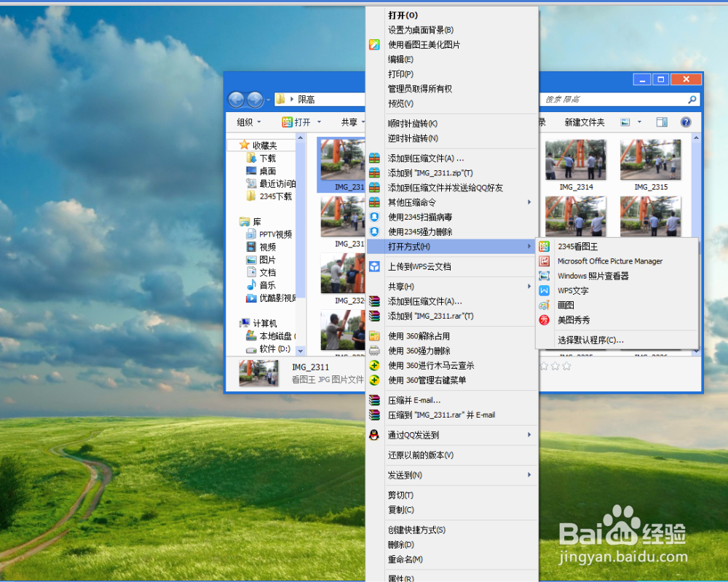The image size is (728, 582).
Task: Click the navigation pane scrollbar down arrow
Action: tap(301, 351)
